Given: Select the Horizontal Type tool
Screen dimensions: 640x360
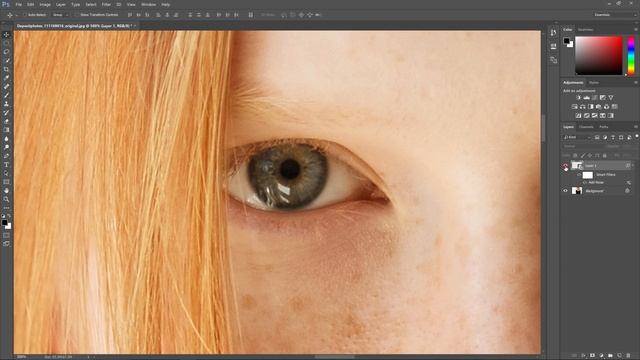Looking at the screenshot, I should tap(6, 164).
